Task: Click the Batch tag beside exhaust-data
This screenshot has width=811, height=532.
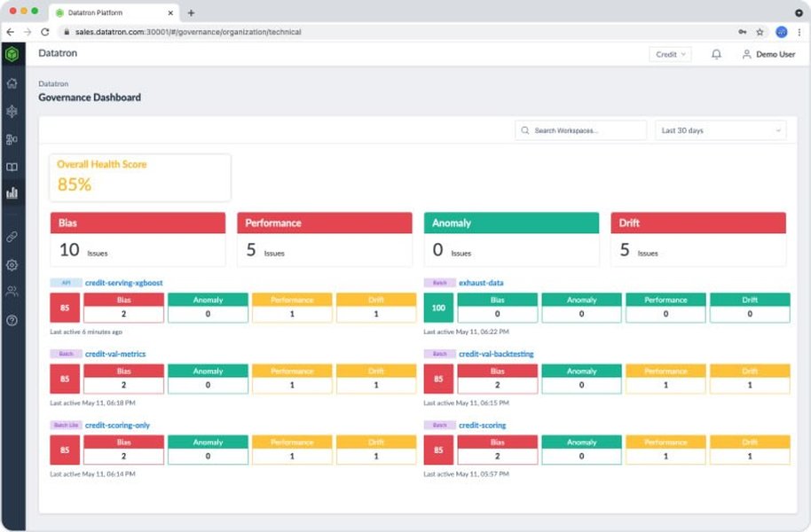Action: [439, 283]
